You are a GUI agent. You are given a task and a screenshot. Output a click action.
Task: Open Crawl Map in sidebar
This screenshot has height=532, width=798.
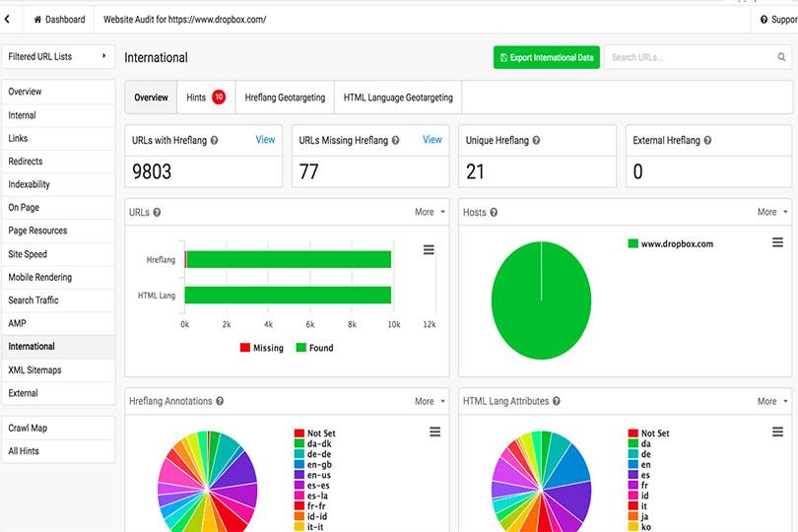[58, 428]
